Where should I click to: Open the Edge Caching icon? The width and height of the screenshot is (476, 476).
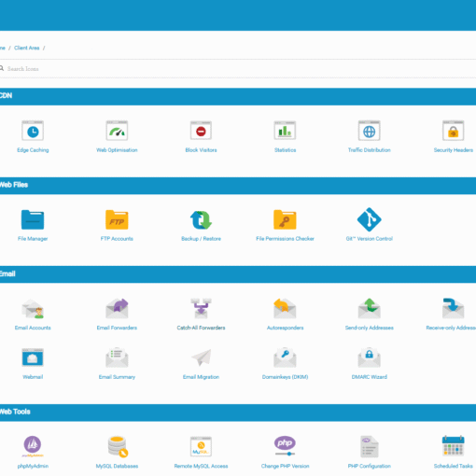[x=33, y=131]
